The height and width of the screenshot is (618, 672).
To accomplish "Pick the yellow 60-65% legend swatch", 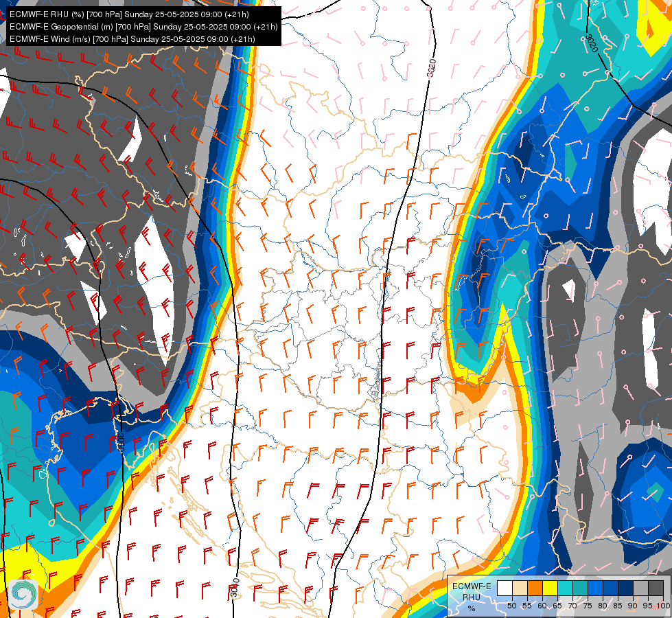I will point(551,588).
